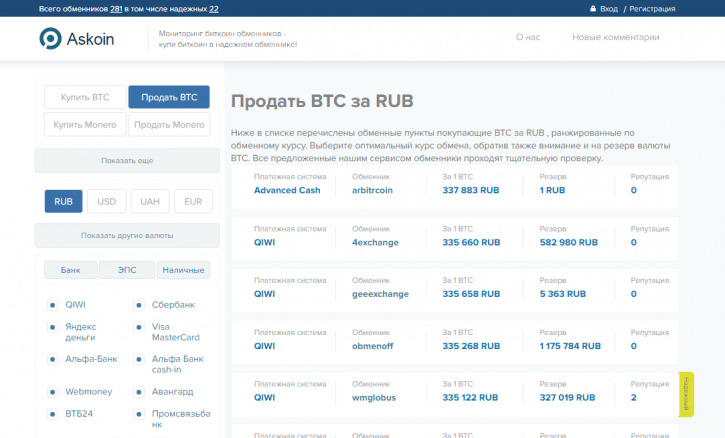
Task: Select the ВТБ24 radio option
Action: (x=52, y=414)
